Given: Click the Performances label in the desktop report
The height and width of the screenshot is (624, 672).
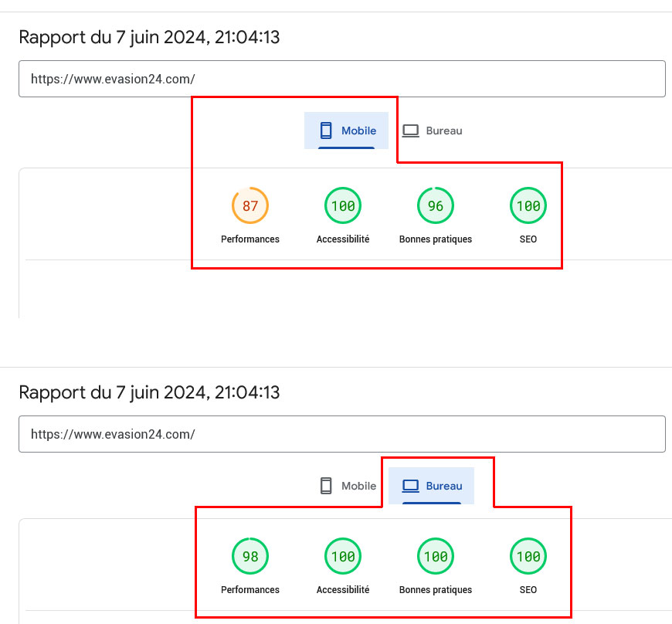Looking at the screenshot, I should click(250, 590).
